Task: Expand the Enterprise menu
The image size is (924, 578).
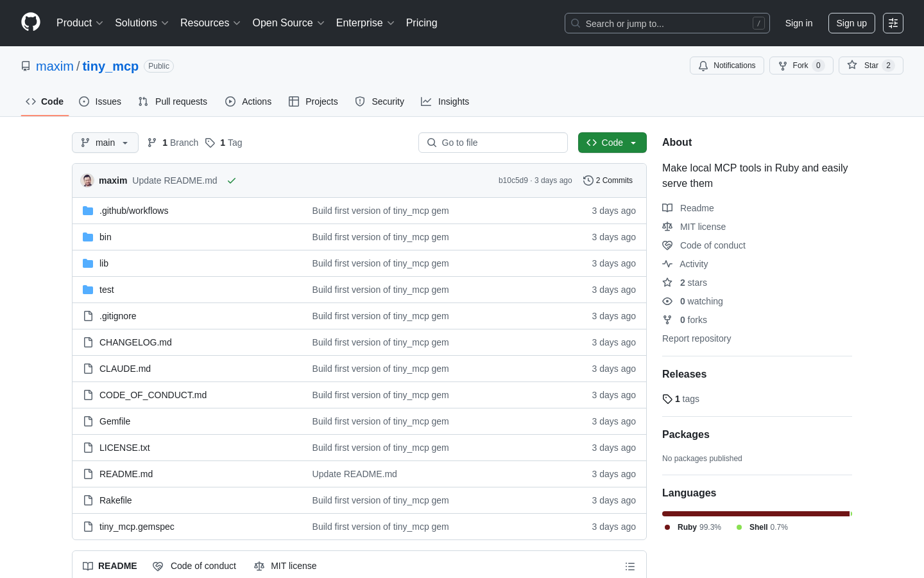Action: coord(365,22)
